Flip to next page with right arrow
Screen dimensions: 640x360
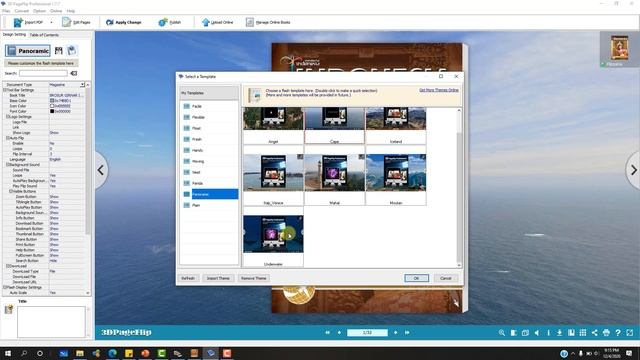[633, 170]
